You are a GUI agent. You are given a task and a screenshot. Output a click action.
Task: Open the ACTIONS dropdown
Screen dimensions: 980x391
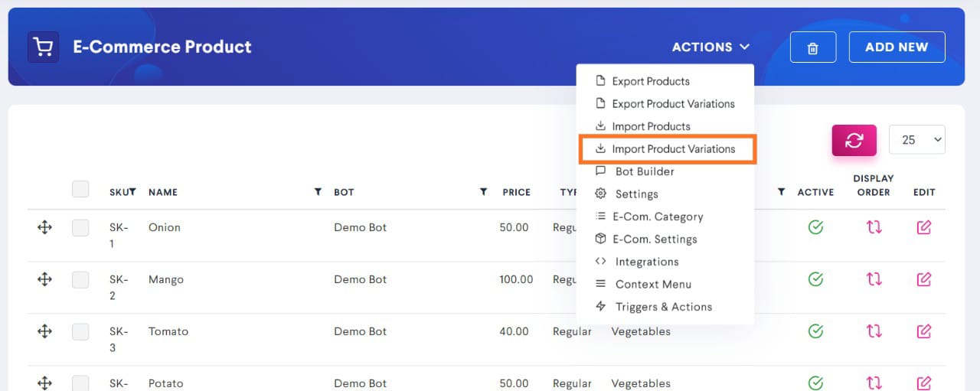[710, 47]
